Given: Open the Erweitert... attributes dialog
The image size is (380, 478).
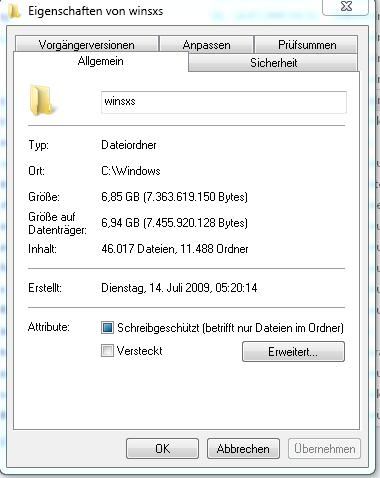Looking at the screenshot, I should click(293, 351).
